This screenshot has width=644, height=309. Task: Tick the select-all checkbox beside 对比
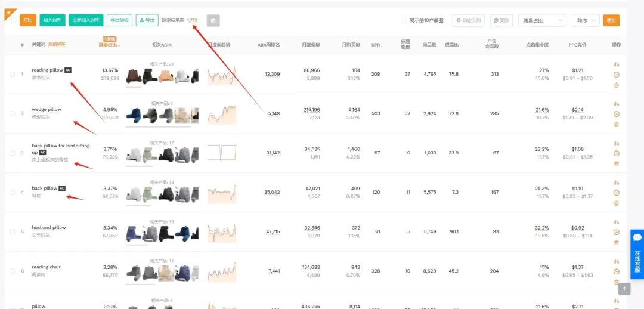click(x=14, y=20)
